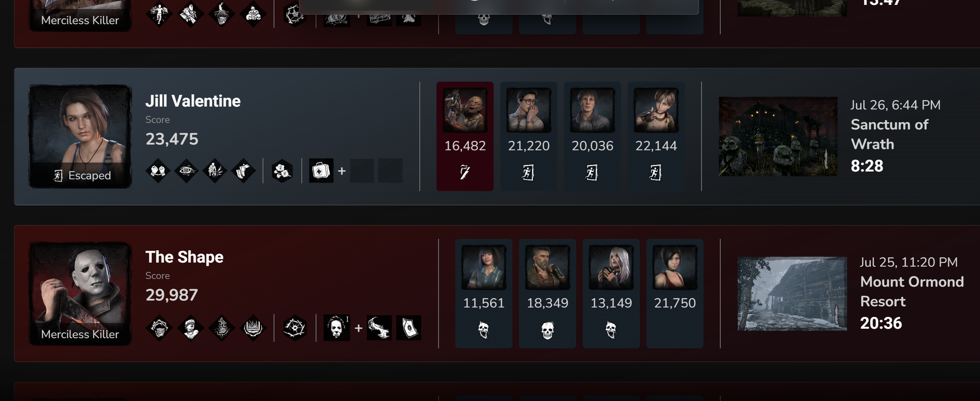Click the memorial card add-on icon
980x401 pixels.
(x=409, y=328)
